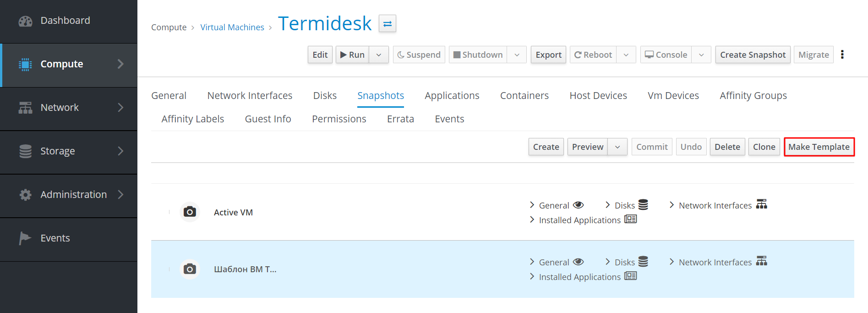This screenshot has width=868, height=313.
Task: Open the kebab more-actions menu
Action: [842, 55]
